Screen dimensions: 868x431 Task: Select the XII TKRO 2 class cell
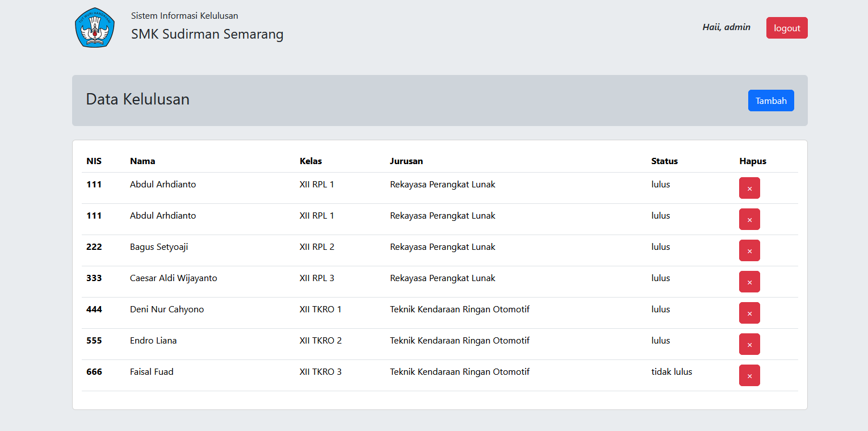coord(320,341)
